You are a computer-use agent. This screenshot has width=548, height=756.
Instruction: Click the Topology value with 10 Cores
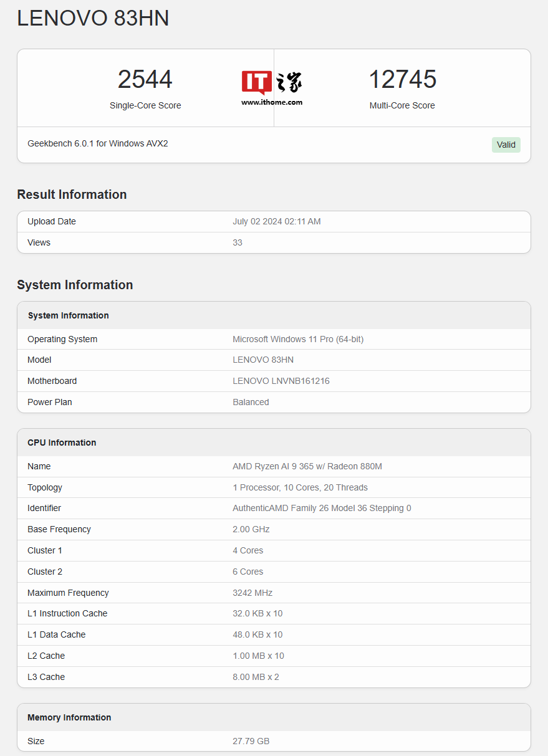[x=300, y=487]
